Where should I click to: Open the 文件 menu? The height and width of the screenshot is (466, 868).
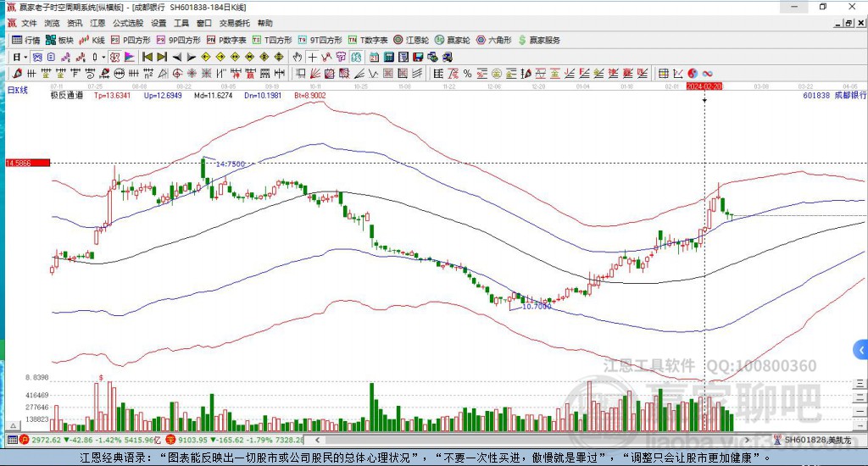point(30,23)
